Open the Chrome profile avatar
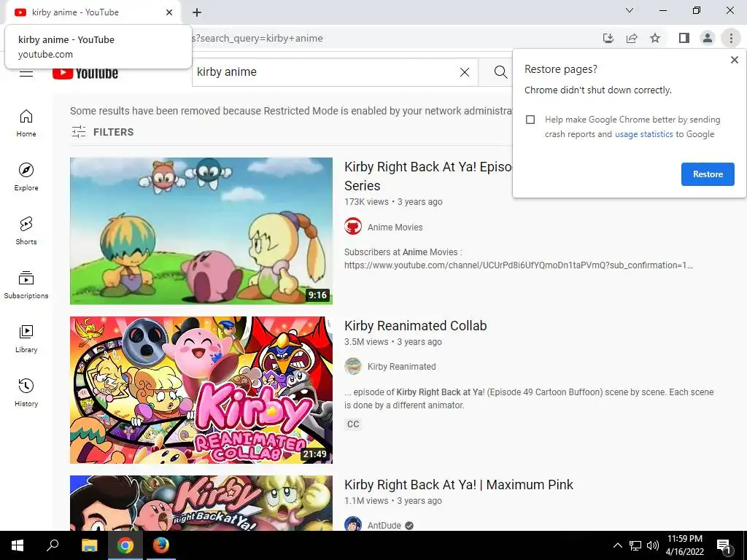Screen dimensions: 747x560 pos(708,38)
